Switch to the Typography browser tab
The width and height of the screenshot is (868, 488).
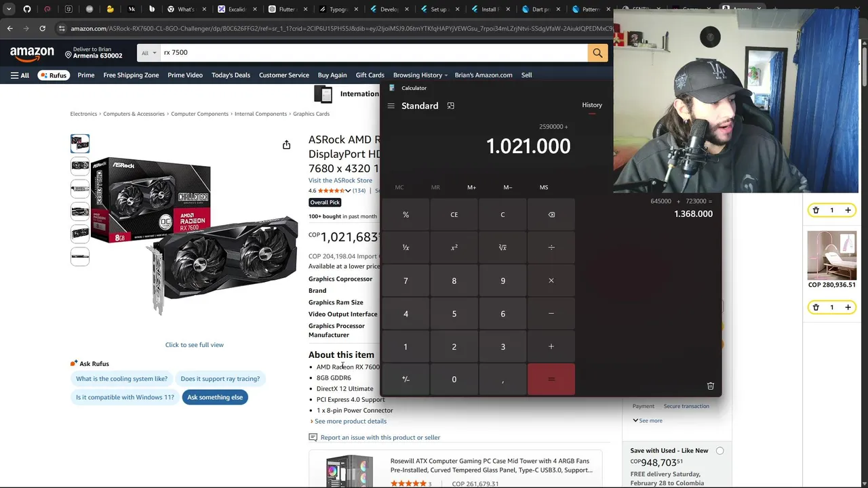tap(338, 9)
